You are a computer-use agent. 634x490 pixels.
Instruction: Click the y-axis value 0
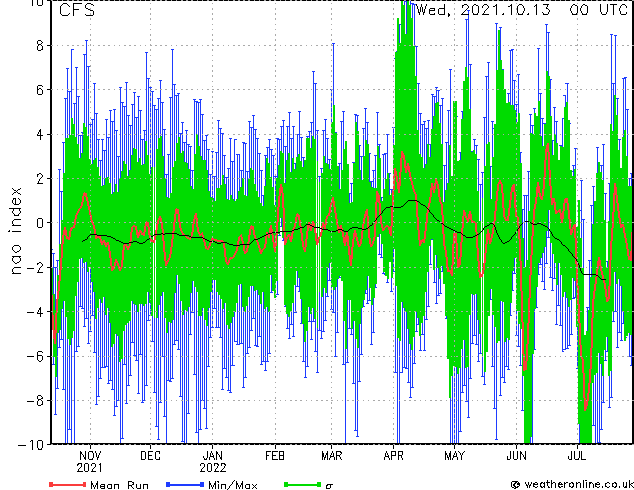coord(40,223)
